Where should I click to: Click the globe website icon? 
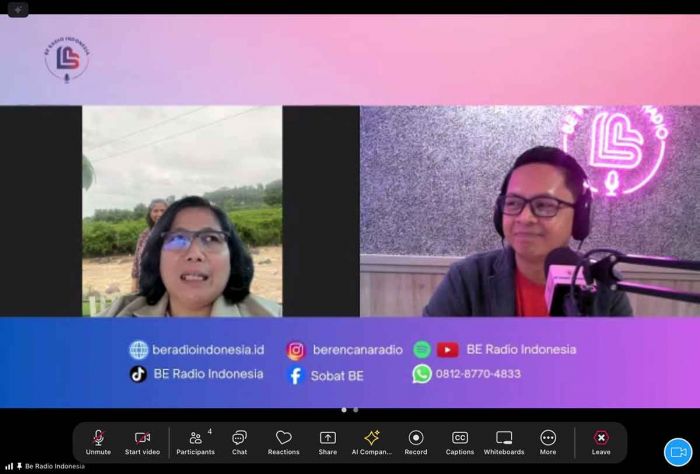tap(139, 350)
